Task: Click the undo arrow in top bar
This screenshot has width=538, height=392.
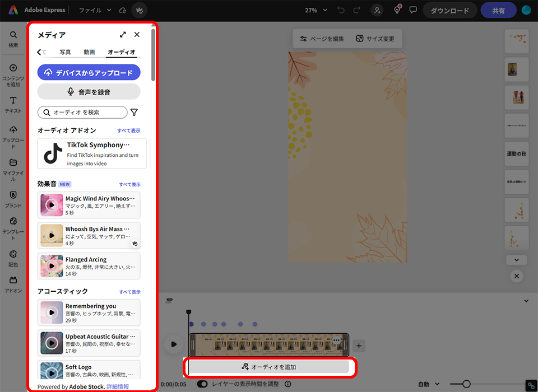Action: pyautogui.click(x=341, y=10)
